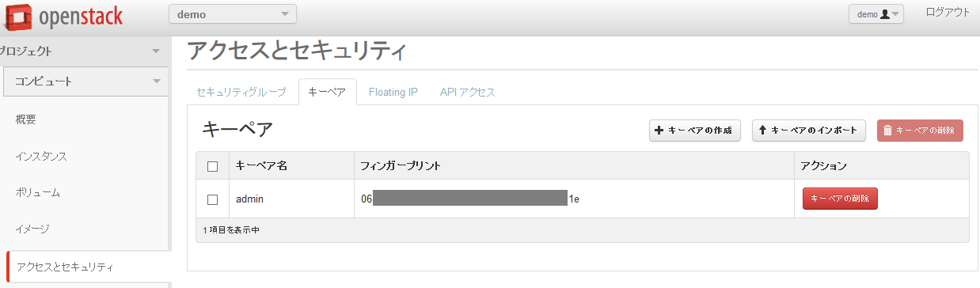Click the upload arrow icon on キーペアのインポート
The image size is (980, 288).
762,131
